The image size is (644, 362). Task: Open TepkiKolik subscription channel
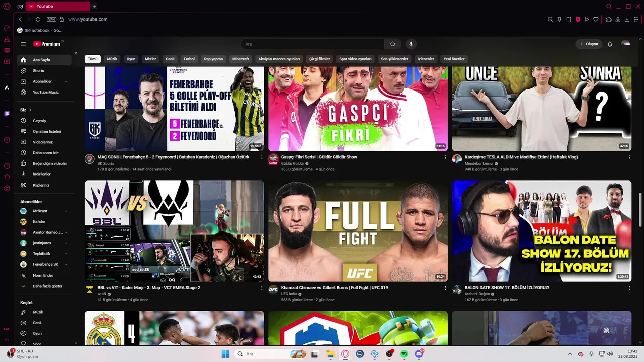pyautogui.click(x=44, y=254)
